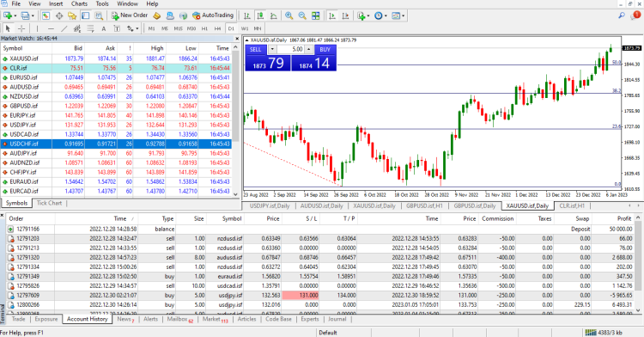Screen dimensions: 644x337
Task: Toggle the Navigator panel icon
Action: (x=72, y=15)
